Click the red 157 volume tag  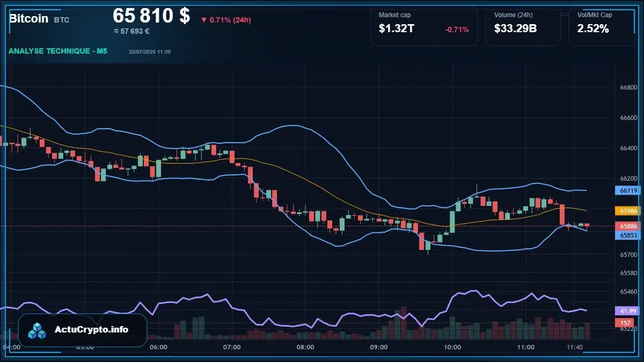coord(625,323)
